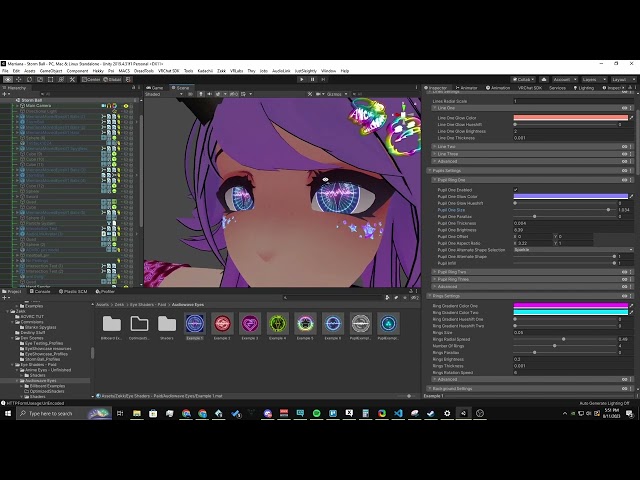640x480 pixels.
Task: Select the Move tool in the toolbar
Action: pos(18,80)
